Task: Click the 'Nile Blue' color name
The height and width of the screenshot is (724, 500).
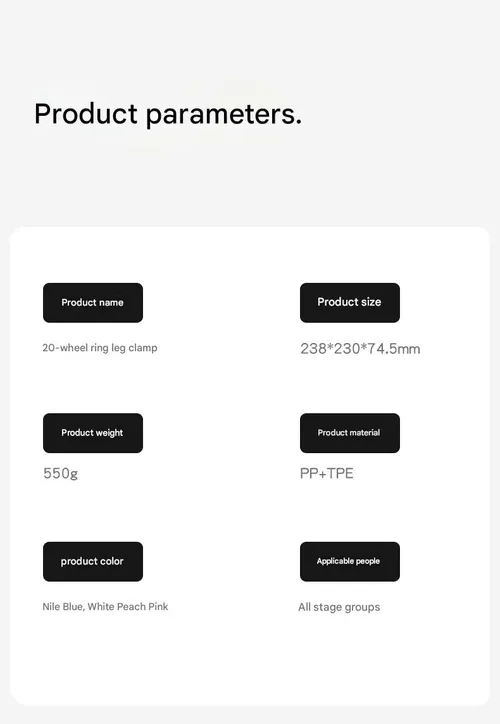Action: [x=62, y=607]
